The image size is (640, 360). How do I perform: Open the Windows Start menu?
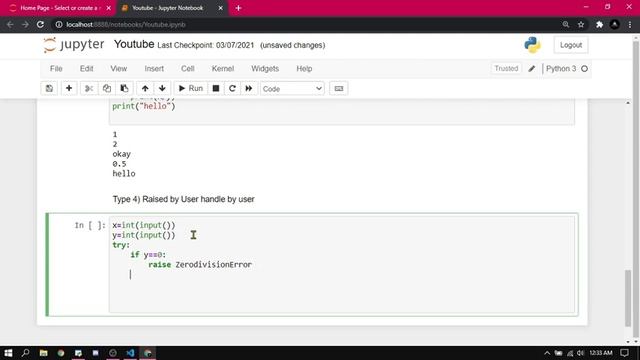[x=8, y=353]
